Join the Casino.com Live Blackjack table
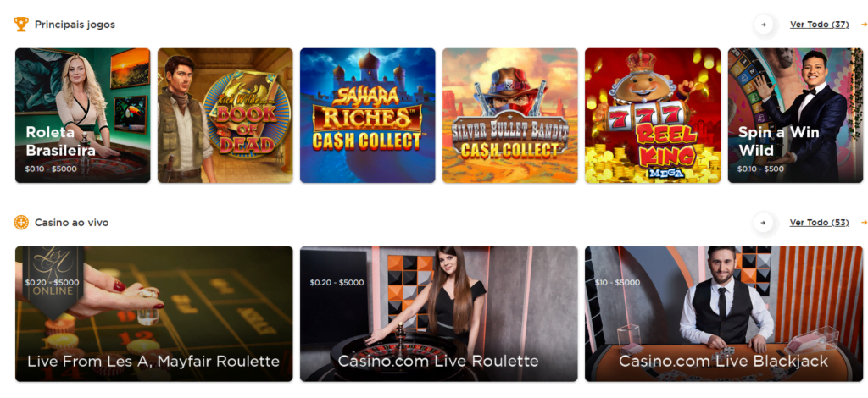 (x=724, y=313)
